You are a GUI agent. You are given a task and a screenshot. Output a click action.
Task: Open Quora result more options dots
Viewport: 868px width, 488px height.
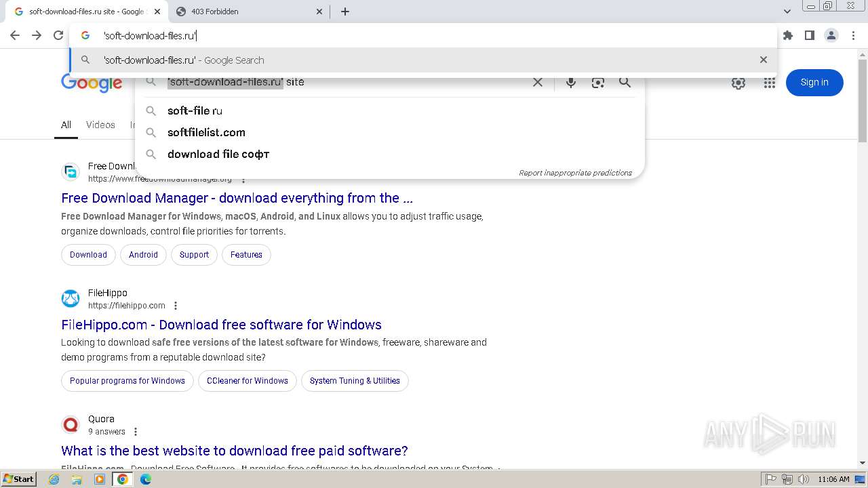click(x=136, y=432)
